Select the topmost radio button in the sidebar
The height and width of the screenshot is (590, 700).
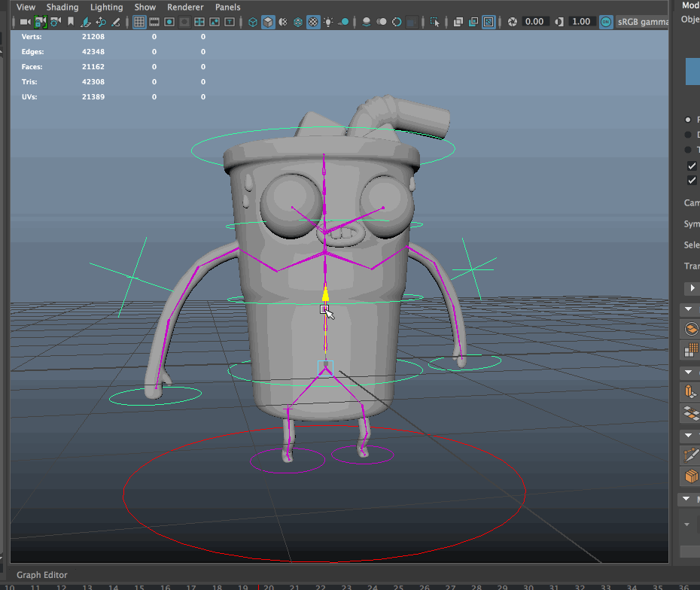click(687, 119)
